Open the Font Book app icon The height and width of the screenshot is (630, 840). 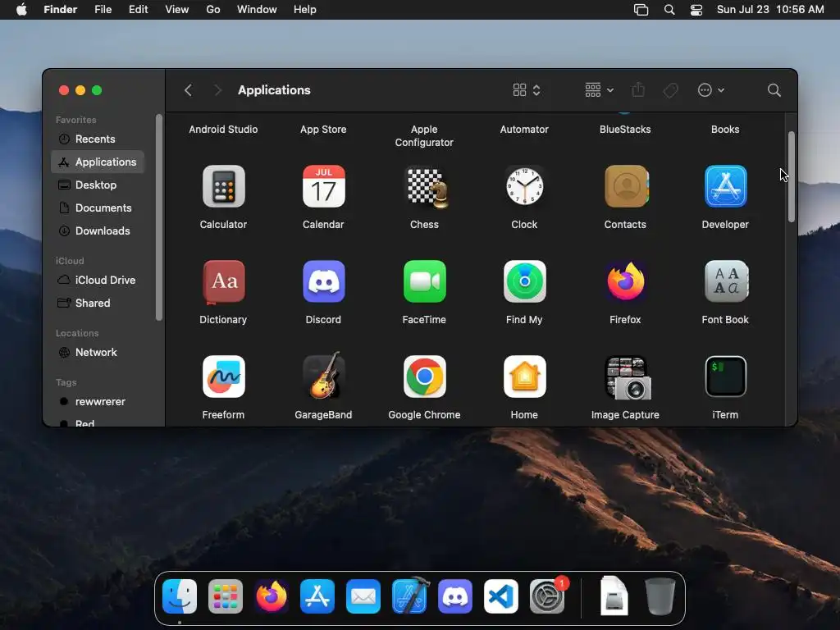725,282
